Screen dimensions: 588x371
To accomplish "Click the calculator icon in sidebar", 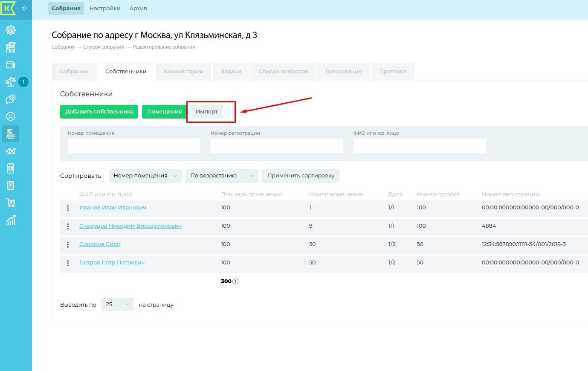I will pos(11,168).
